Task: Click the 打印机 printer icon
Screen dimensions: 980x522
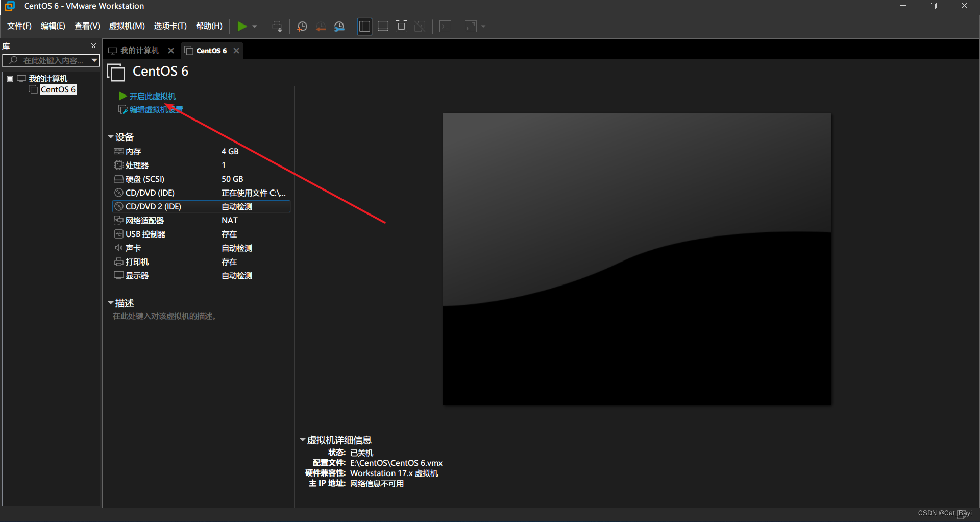Action: [118, 262]
